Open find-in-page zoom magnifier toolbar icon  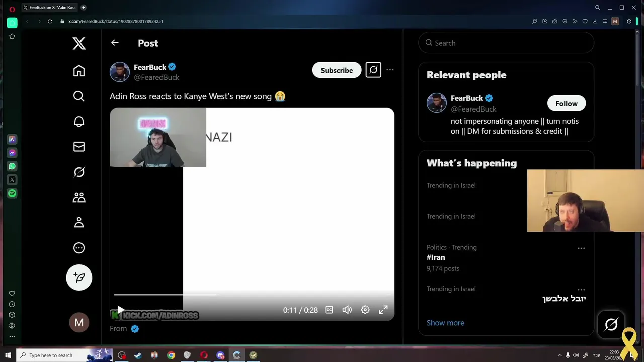click(x=535, y=21)
